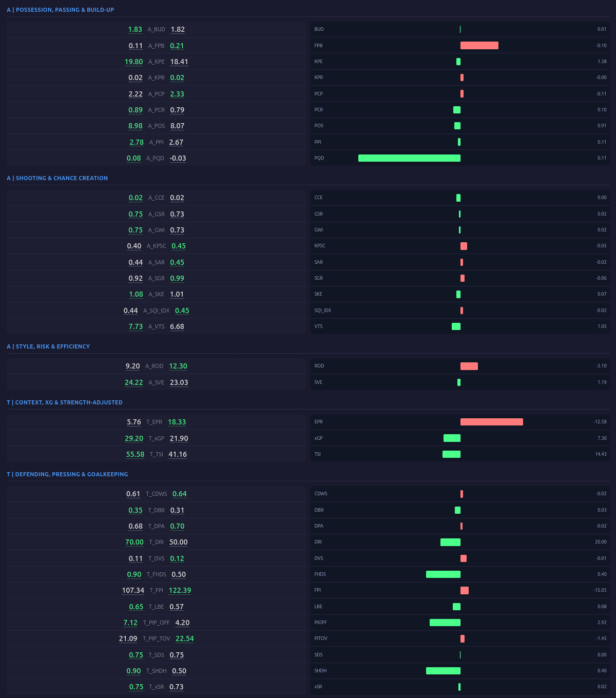Click the green TSI delta bar
616x698 pixels.
pos(451,454)
